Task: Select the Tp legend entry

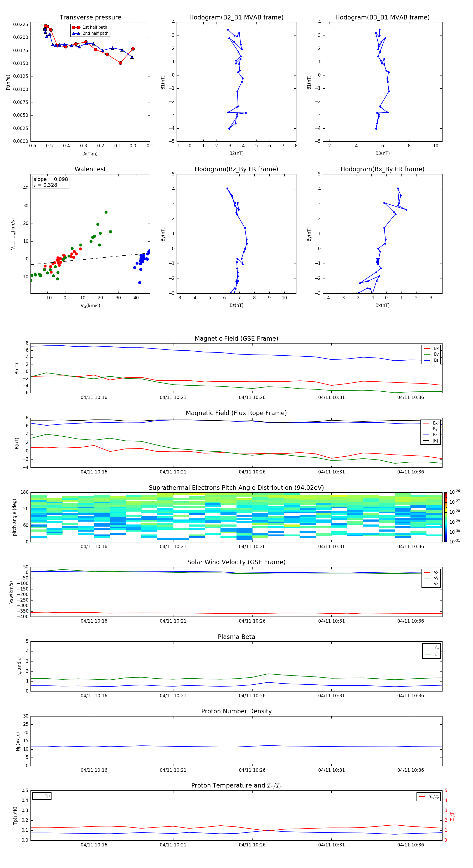Action: click(x=42, y=796)
